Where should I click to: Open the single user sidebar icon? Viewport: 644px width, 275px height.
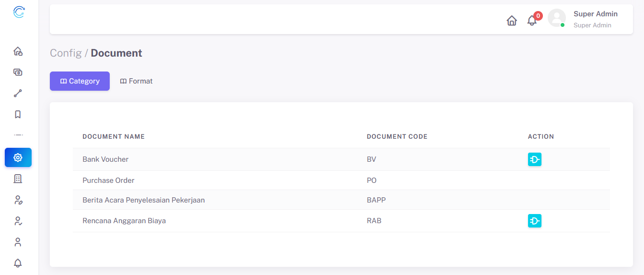coord(18,242)
